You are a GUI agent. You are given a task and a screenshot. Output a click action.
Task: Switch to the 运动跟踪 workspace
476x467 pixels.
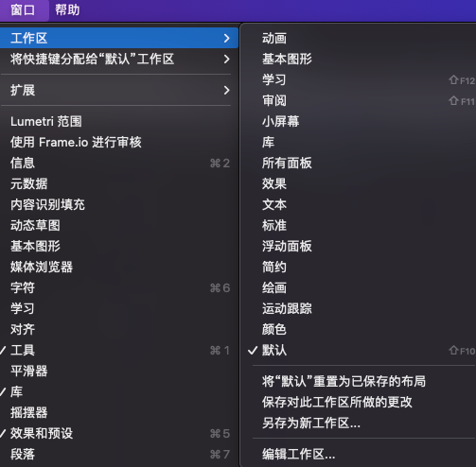click(x=359, y=308)
